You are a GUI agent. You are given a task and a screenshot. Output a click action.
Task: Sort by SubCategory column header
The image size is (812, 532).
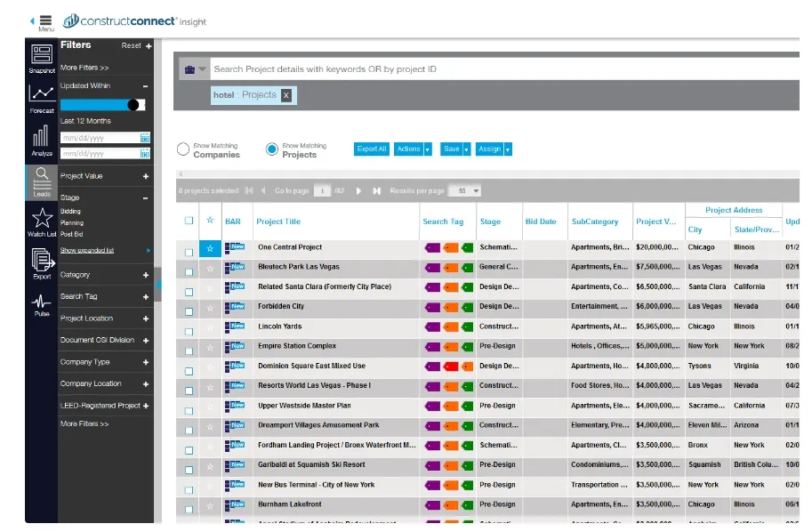[595, 222]
